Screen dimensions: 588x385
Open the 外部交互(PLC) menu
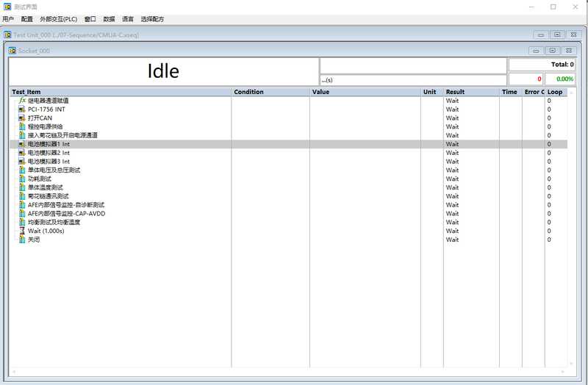point(59,19)
